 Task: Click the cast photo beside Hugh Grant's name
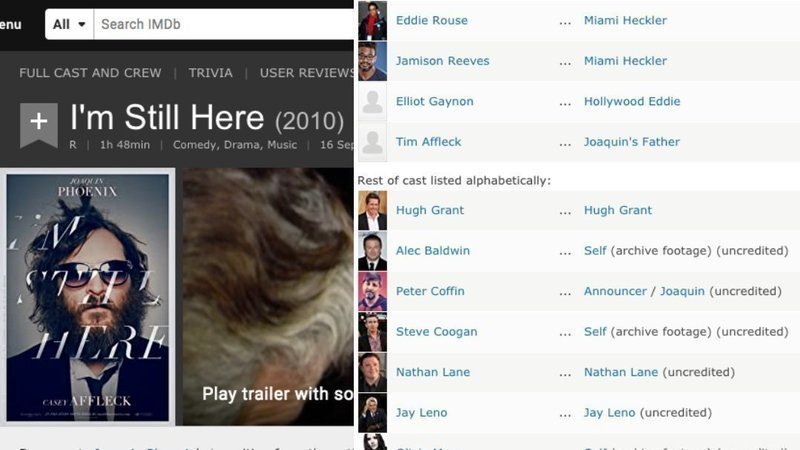coord(372,211)
